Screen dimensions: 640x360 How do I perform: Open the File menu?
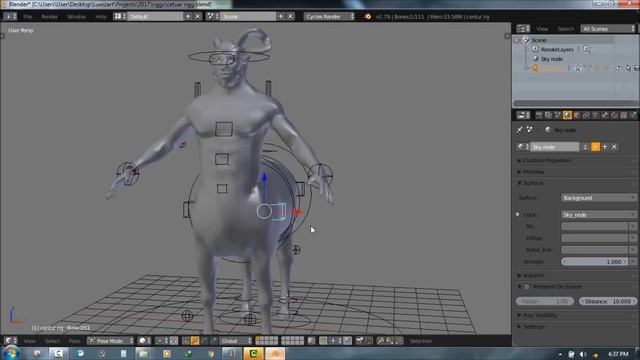coord(27,17)
